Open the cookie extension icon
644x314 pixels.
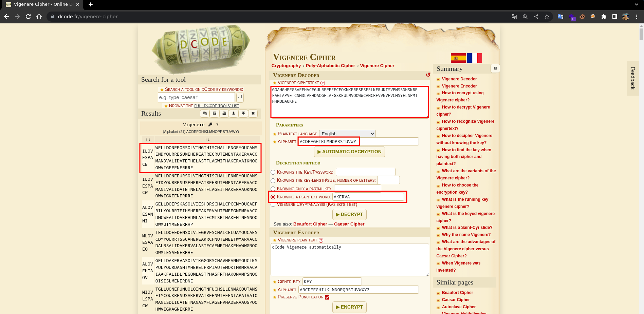click(x=582, y=17)
